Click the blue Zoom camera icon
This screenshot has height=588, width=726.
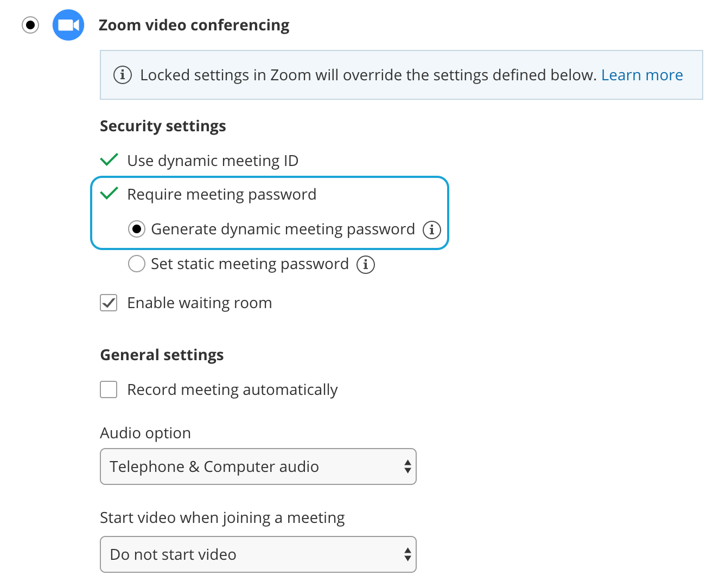point(68,25)
